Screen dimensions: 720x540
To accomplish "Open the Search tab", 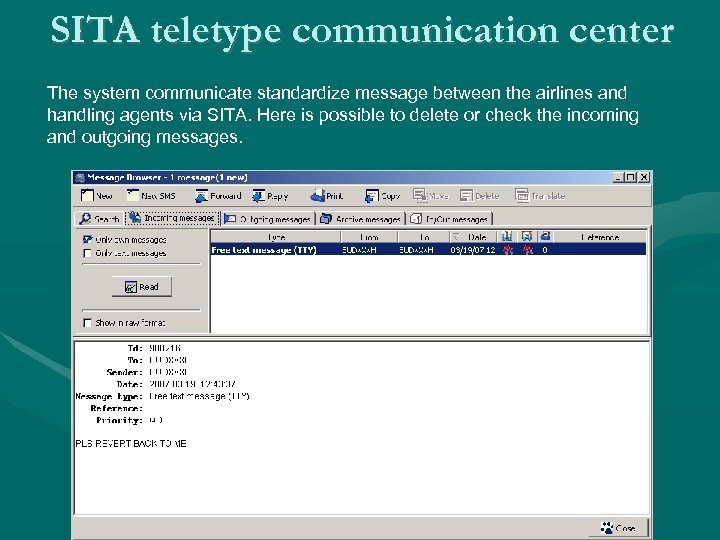I will pos(99,219).
